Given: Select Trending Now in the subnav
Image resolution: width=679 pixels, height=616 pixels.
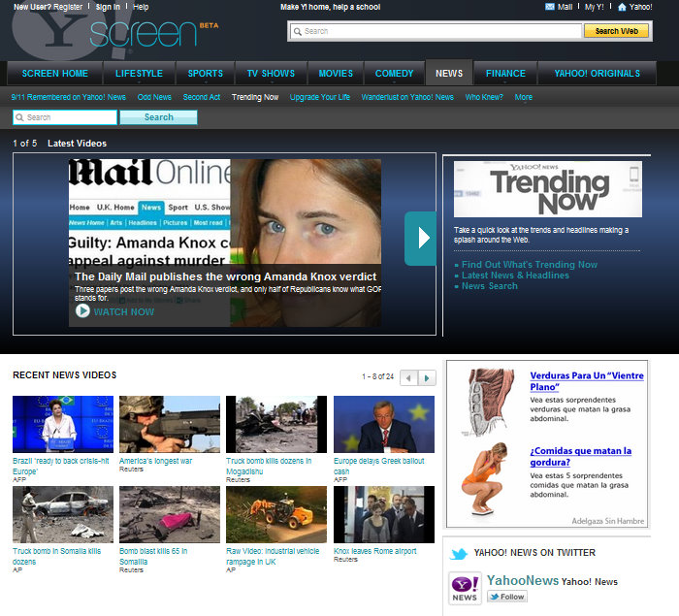Looking at the screenshot, I should tap(255, 97).
